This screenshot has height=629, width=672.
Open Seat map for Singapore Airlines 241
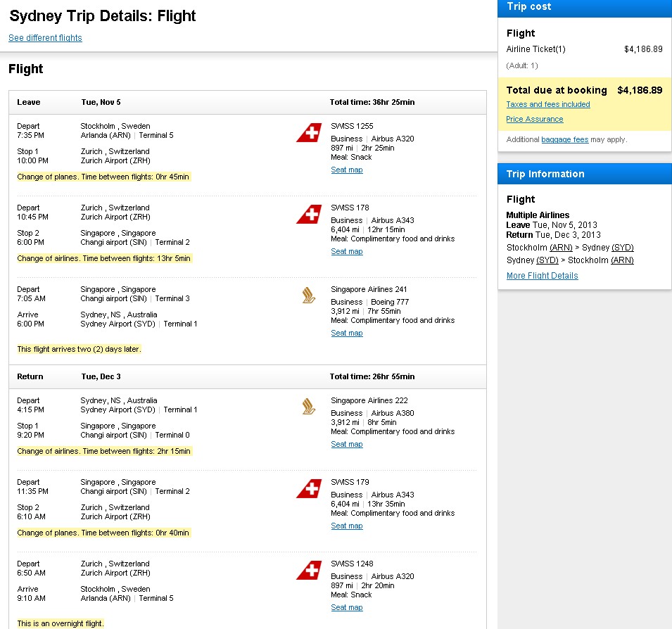pyautogui.click(x=347, y=333)
